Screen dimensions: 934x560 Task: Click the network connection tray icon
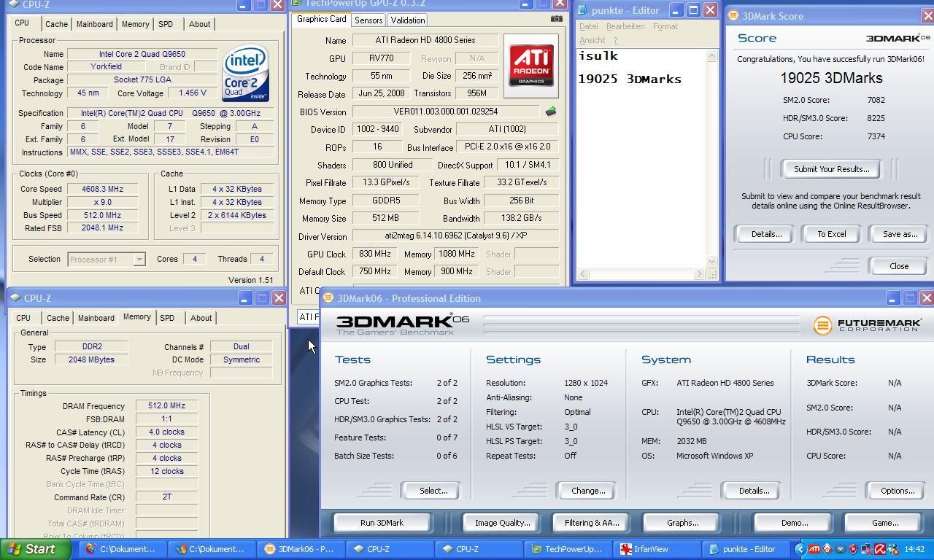[866, 549]
